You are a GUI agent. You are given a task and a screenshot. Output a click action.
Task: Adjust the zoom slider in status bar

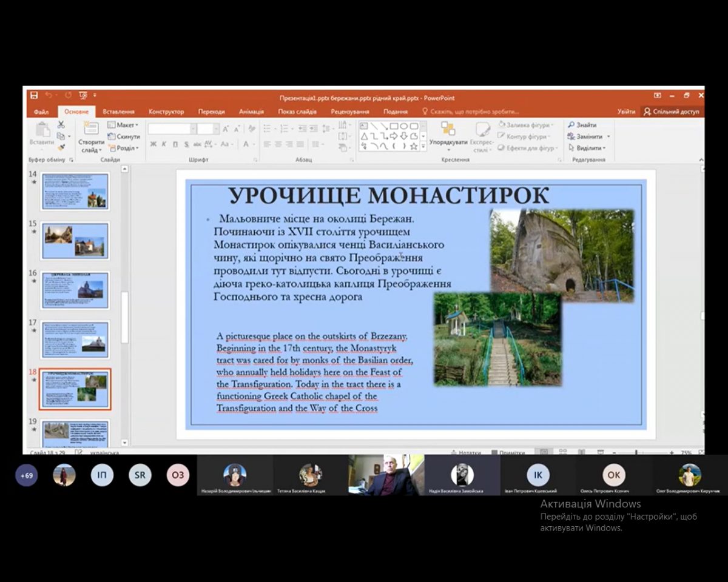636,453
